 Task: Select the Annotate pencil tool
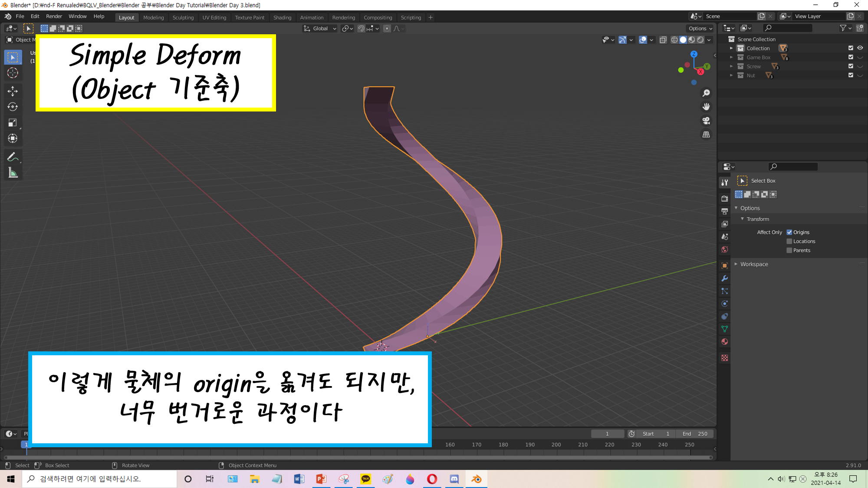(13, 157)
